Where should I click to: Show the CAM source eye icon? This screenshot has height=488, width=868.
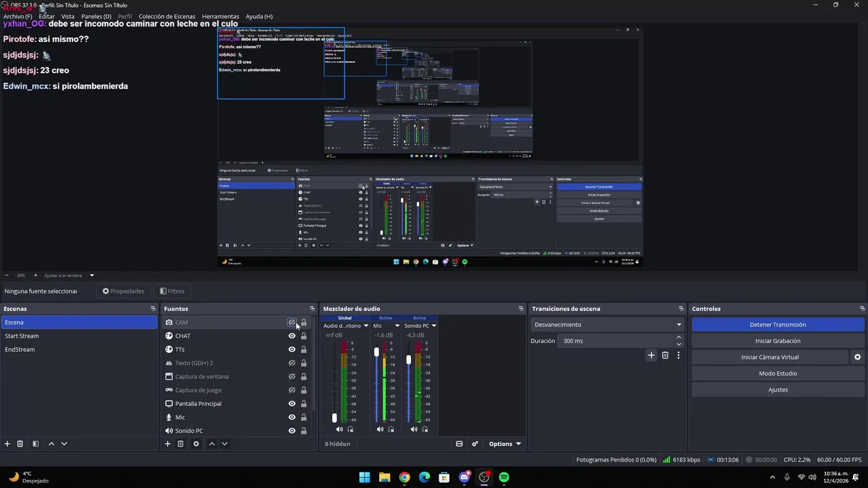[x=292, y=323]
